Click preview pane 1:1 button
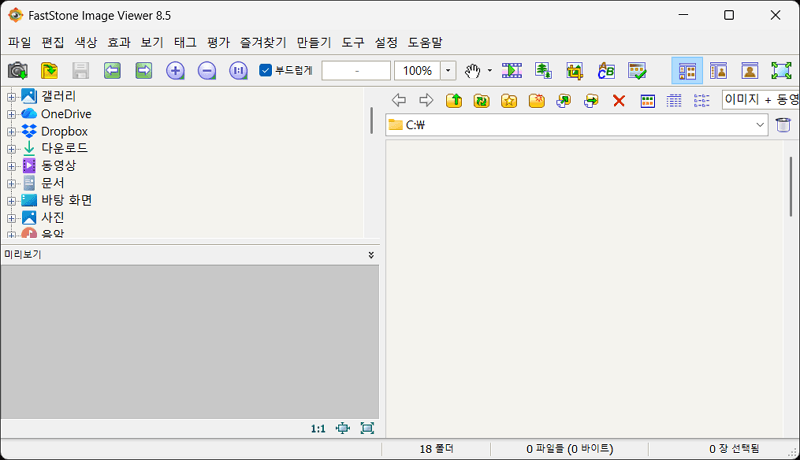This screenshot has height=460, width=800. (318, 429)
